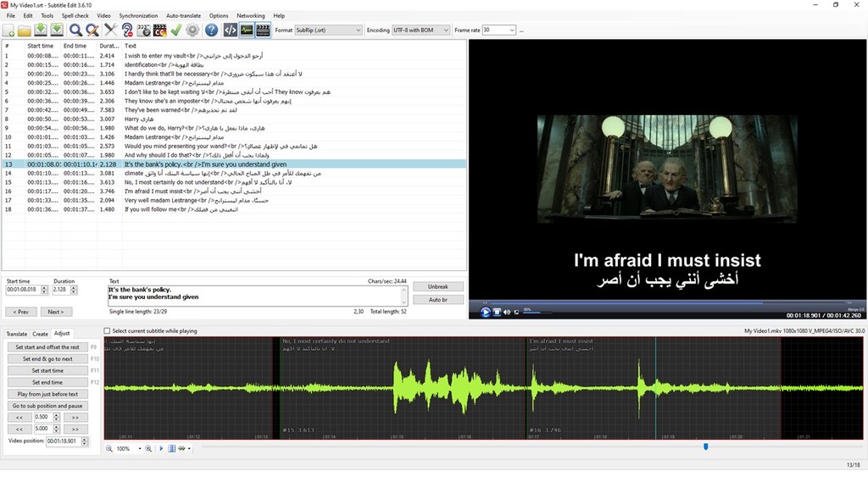Open the Spell check menu
This screenshot has height=488, width=868.
[x=75, y=16]
